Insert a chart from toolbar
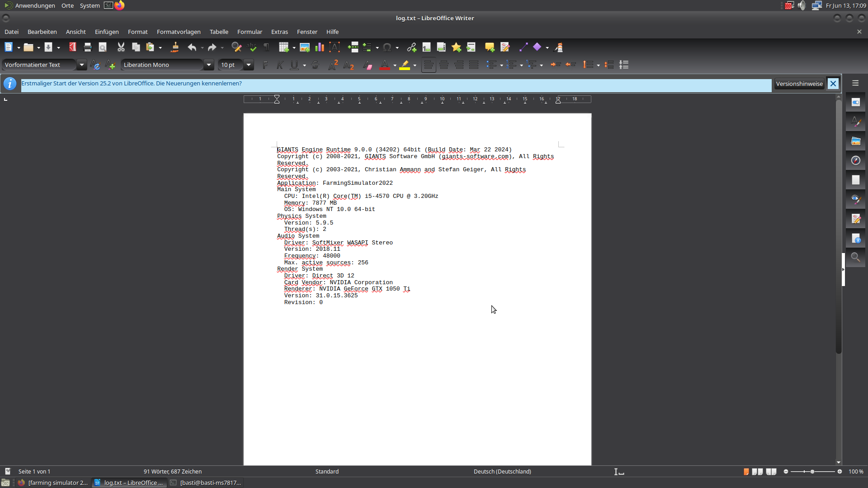Viewport: 868px width, 488px height. point(320,47)
